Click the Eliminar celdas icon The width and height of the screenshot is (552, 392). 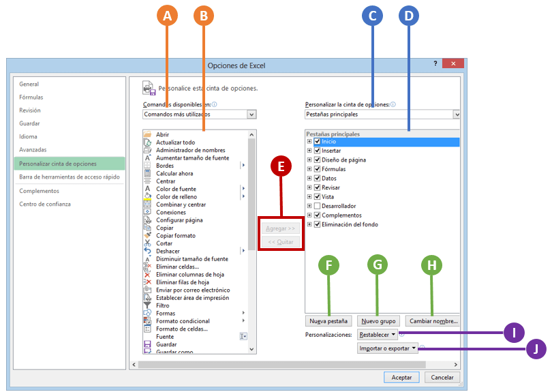tap(147, 267)
